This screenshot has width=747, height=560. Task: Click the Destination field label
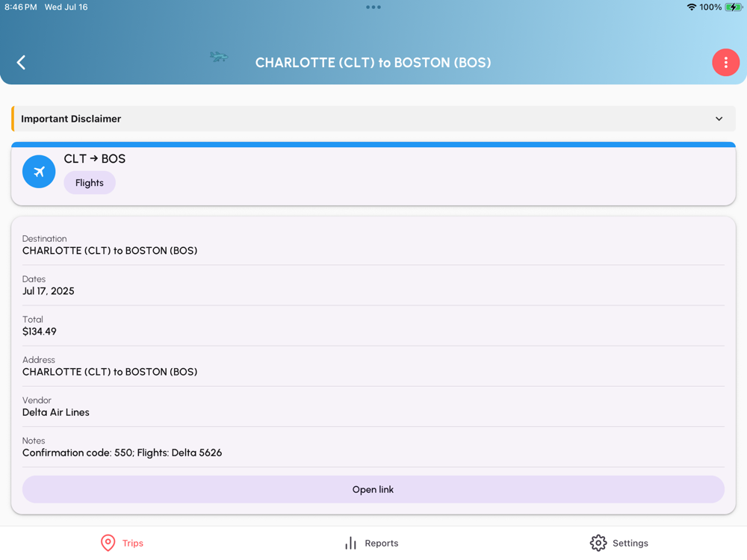tap(44, 239)
